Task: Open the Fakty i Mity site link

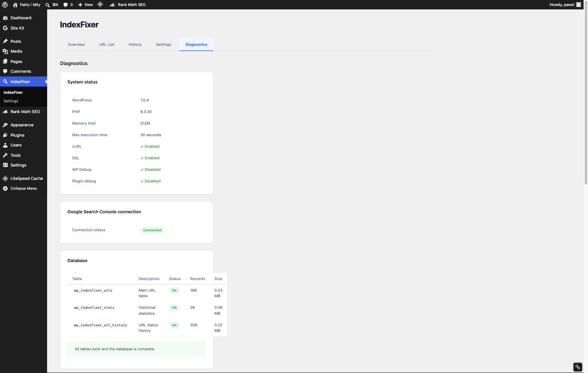Action: [x=30, y=5]
